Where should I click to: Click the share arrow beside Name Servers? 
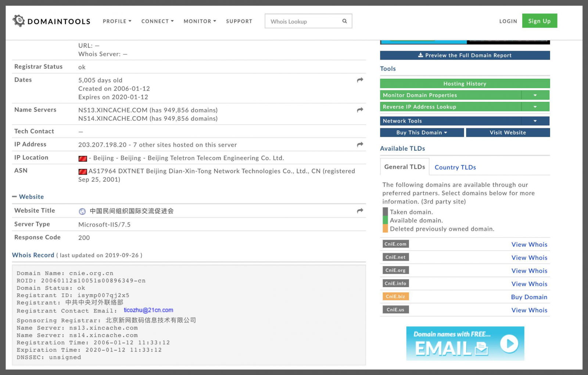360,110
